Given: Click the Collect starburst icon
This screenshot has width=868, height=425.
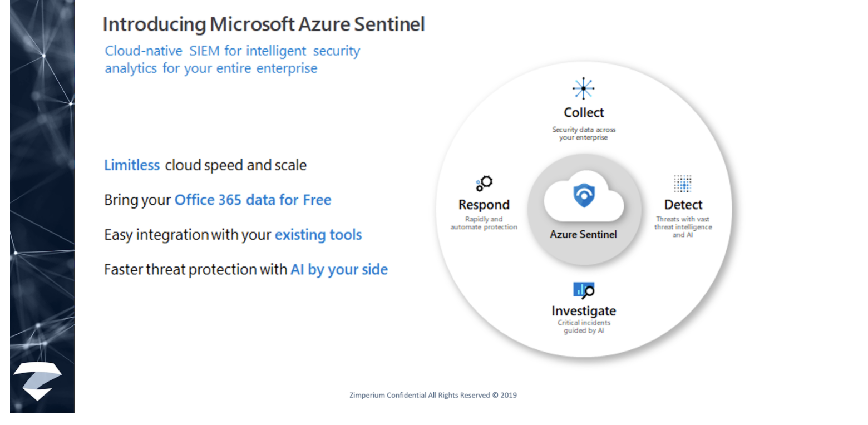Looking at the screenshot, I should click(x=583, y=88).
